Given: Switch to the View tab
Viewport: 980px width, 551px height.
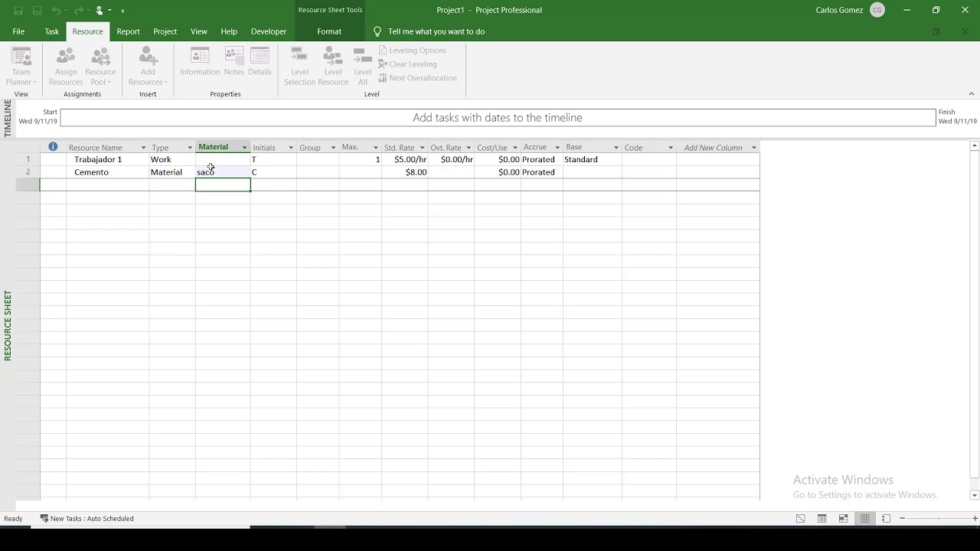Looking at the screenshot, I should (x=199, y=31).
